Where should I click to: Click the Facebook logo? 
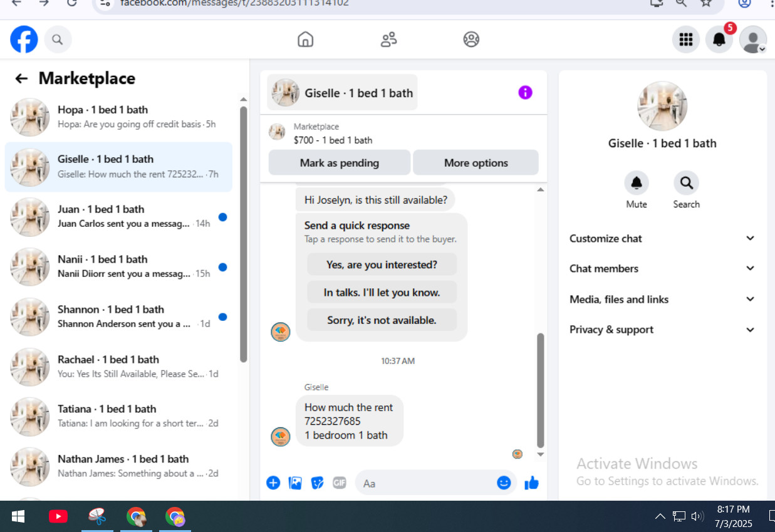pos(24,39)
